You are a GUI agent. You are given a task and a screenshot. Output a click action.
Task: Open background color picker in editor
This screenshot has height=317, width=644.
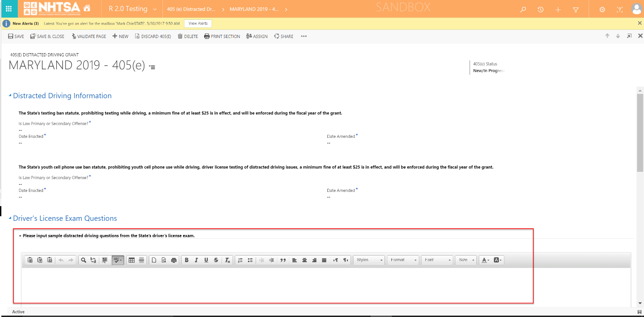coord(498,260)
